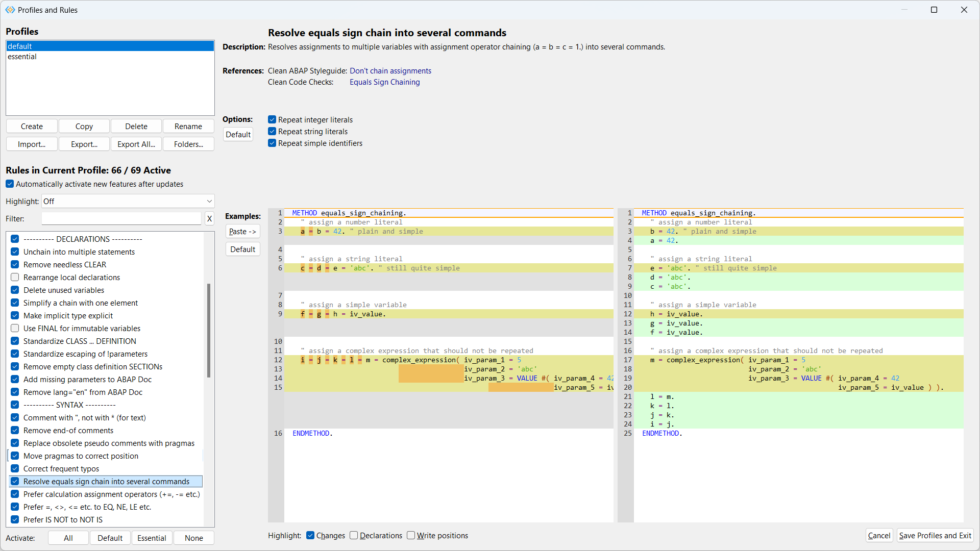Select the essential profile
The image size is (980, 551).
pos(22,56)
